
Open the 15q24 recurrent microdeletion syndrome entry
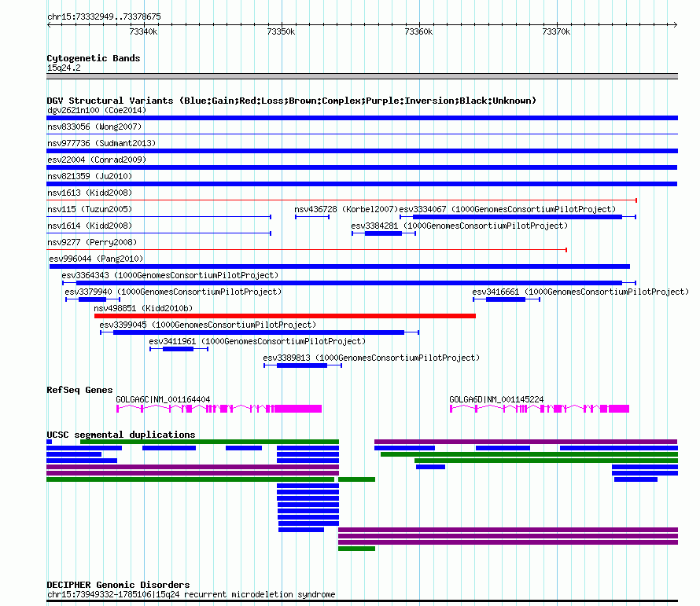(191, 594)
